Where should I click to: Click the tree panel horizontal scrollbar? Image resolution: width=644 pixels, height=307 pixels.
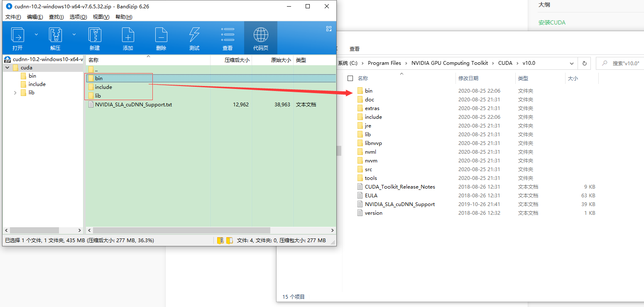point(34,230)
